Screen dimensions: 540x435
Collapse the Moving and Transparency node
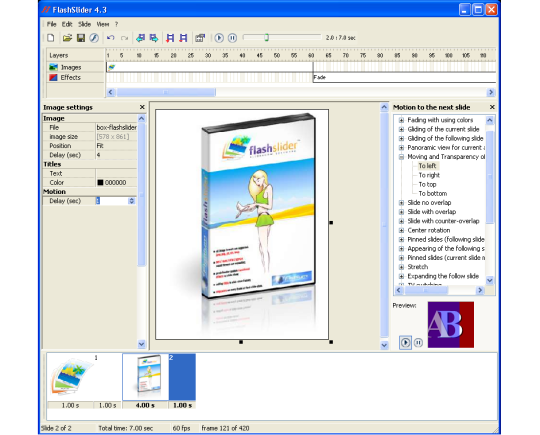[401, 157]
